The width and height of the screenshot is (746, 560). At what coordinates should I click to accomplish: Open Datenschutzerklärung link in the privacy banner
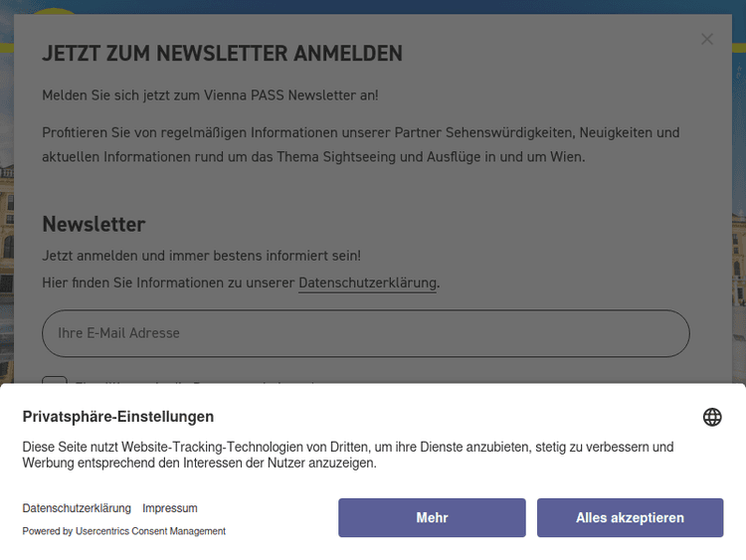[77, 508]
